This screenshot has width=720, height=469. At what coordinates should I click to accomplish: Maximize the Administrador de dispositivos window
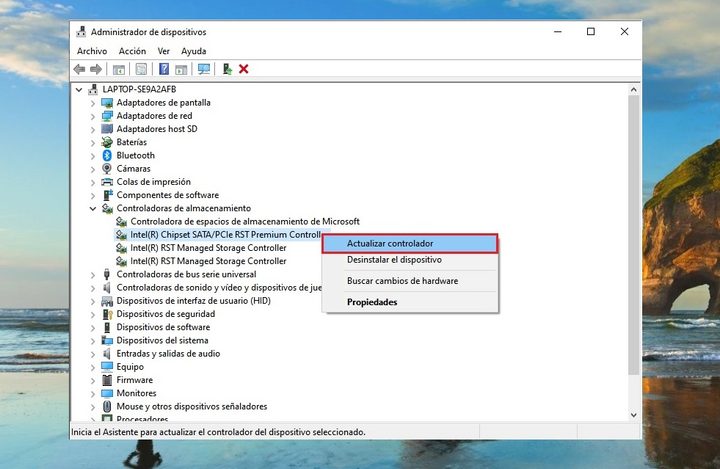(591, 32)
